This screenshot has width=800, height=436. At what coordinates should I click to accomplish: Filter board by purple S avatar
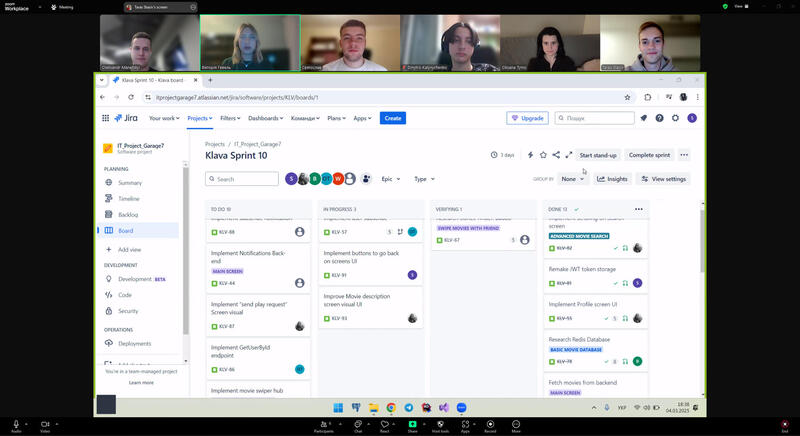291,179
